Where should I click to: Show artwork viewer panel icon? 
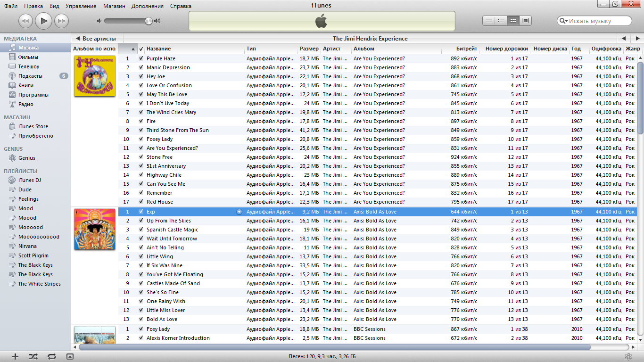pos(70,356)
